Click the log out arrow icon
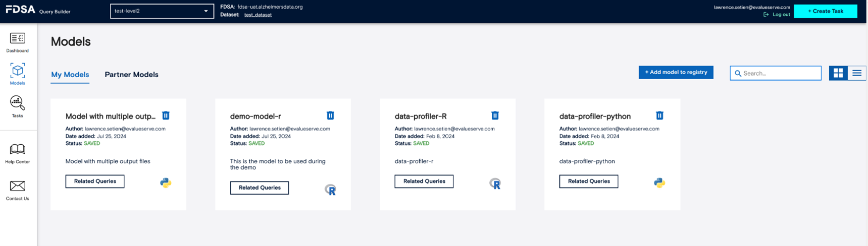This screenshot has width=868, height=246. [766, 15]
